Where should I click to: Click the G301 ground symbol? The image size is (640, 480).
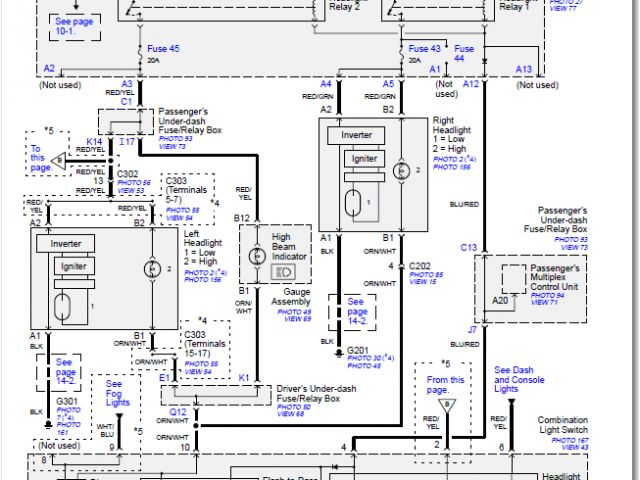46,424
